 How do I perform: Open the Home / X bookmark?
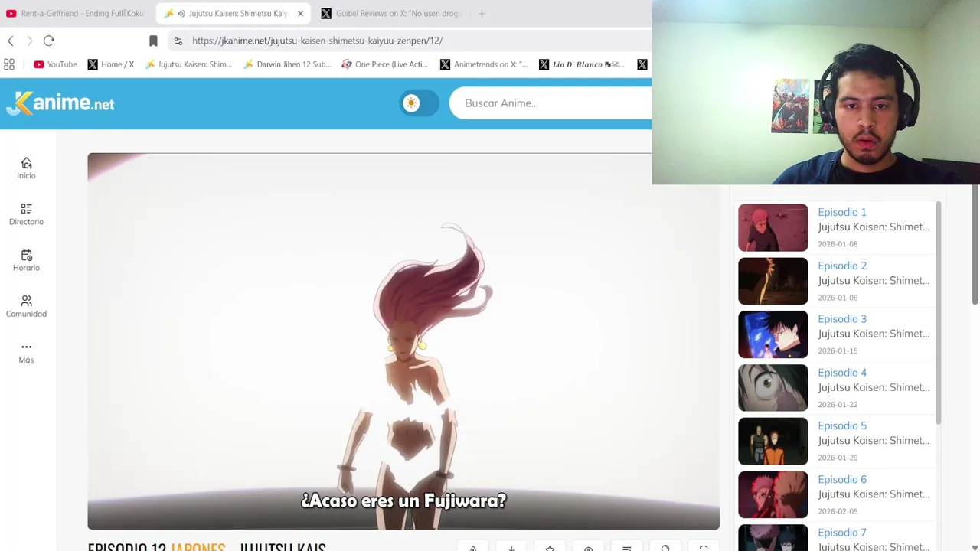click(x=111, y=64)
